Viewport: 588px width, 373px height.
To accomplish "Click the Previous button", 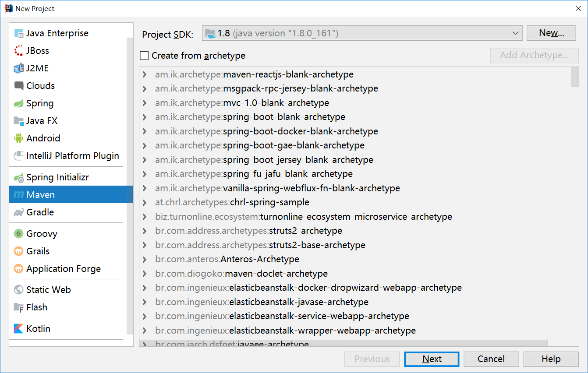I will 372,359.
